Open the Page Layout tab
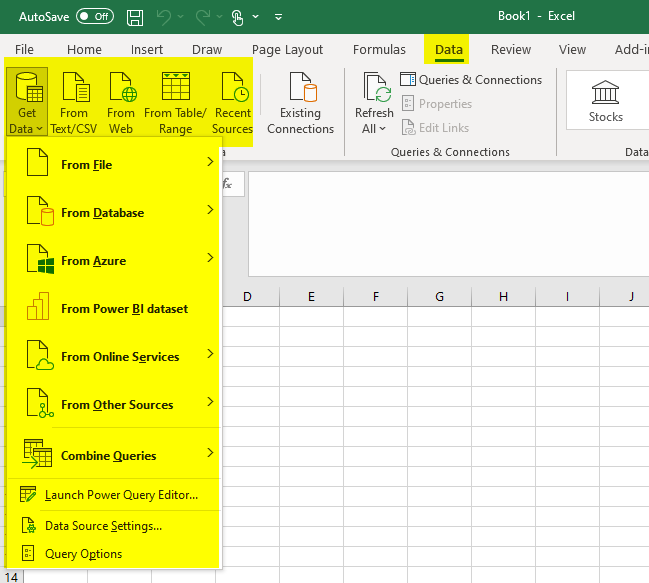Screen dimensions: 649x583 point(287,49)
